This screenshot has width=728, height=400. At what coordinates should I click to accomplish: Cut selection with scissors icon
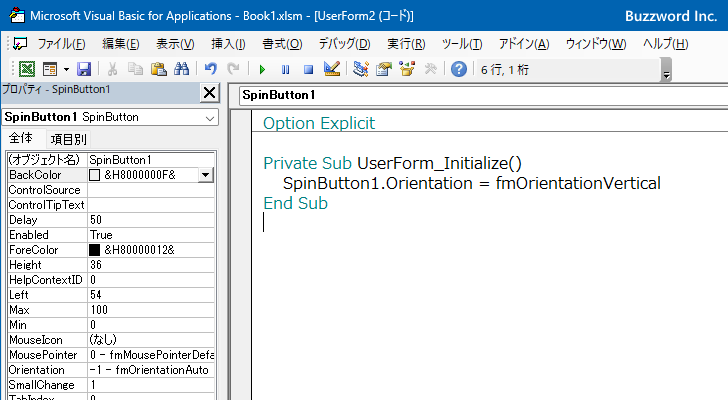112,69
